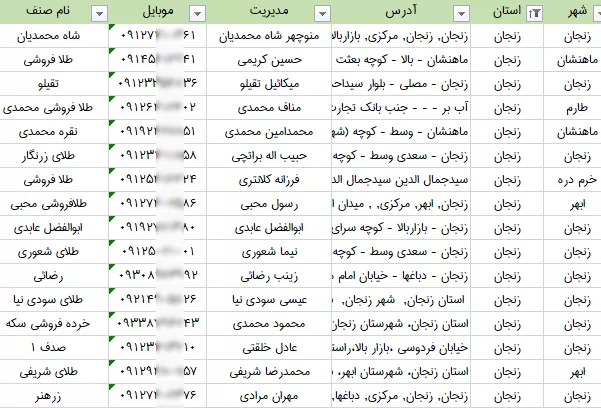Screen dimensions: 601x408
Task: Select cell حسین کریمی
Action: point(269,60)
